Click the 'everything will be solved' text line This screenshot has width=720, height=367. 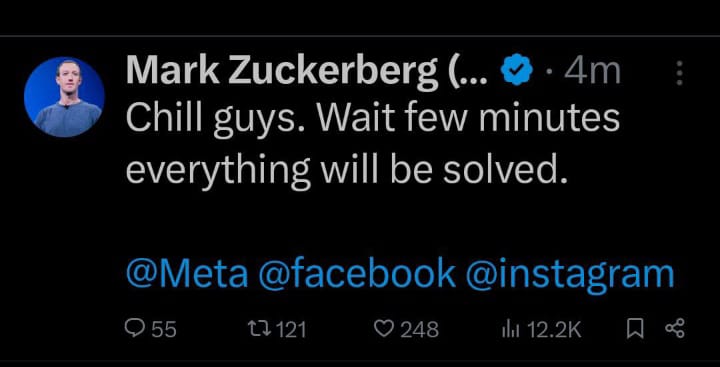tap(347, 171)
